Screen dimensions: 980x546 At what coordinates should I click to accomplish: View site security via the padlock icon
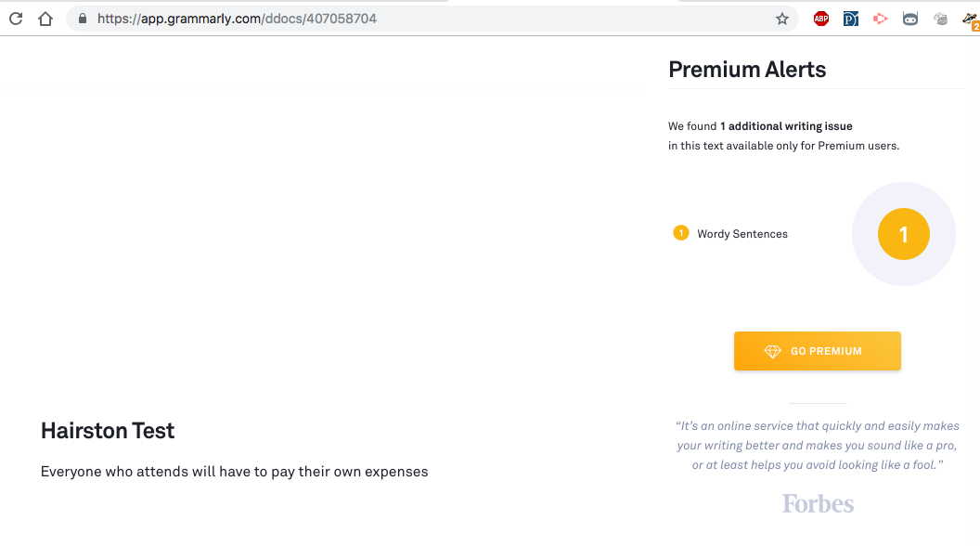[x=82, y=19]
